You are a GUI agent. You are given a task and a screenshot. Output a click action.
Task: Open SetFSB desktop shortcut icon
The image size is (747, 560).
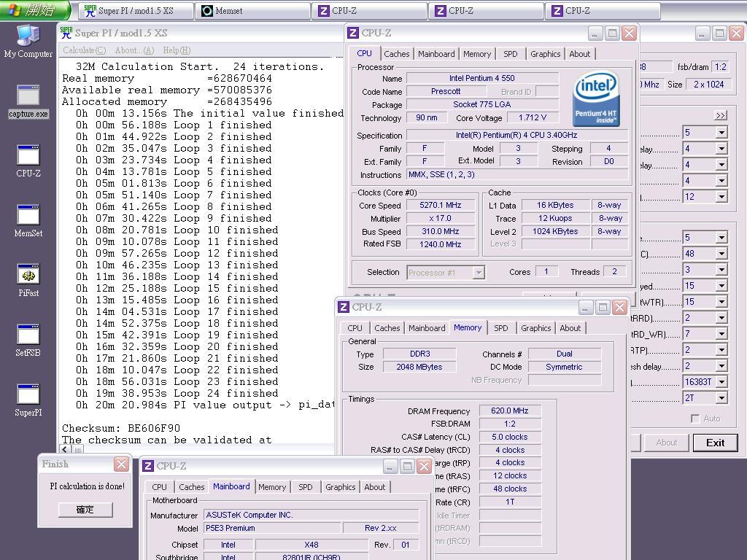pos(28,340)
